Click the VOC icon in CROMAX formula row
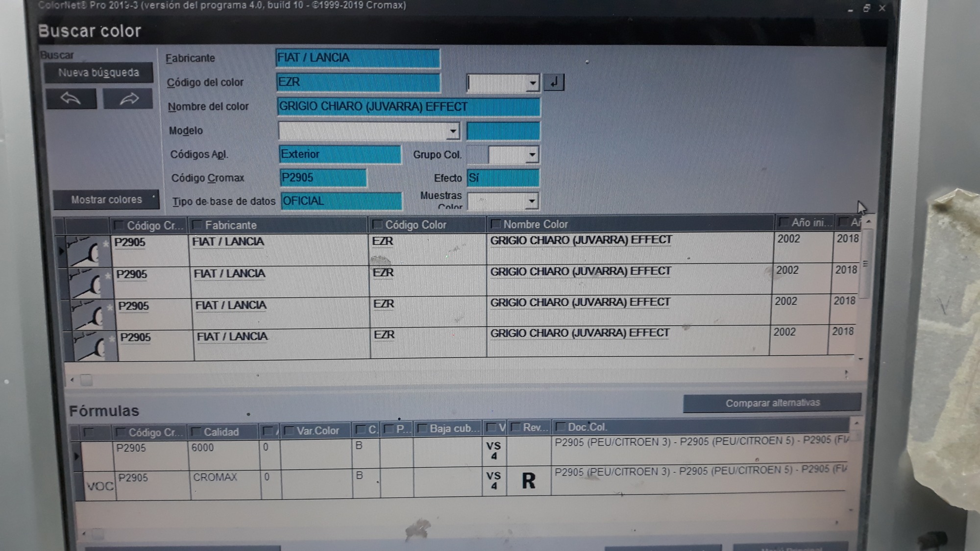 100,486
